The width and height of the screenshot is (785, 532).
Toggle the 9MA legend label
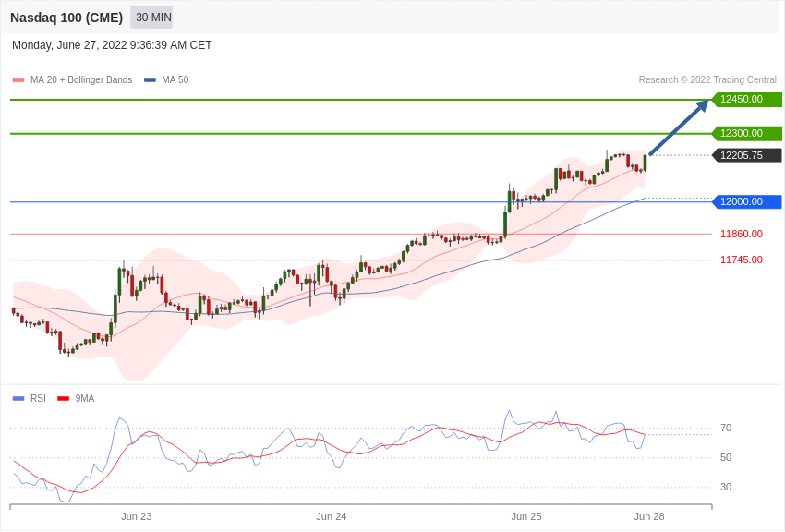coord(85,398)
